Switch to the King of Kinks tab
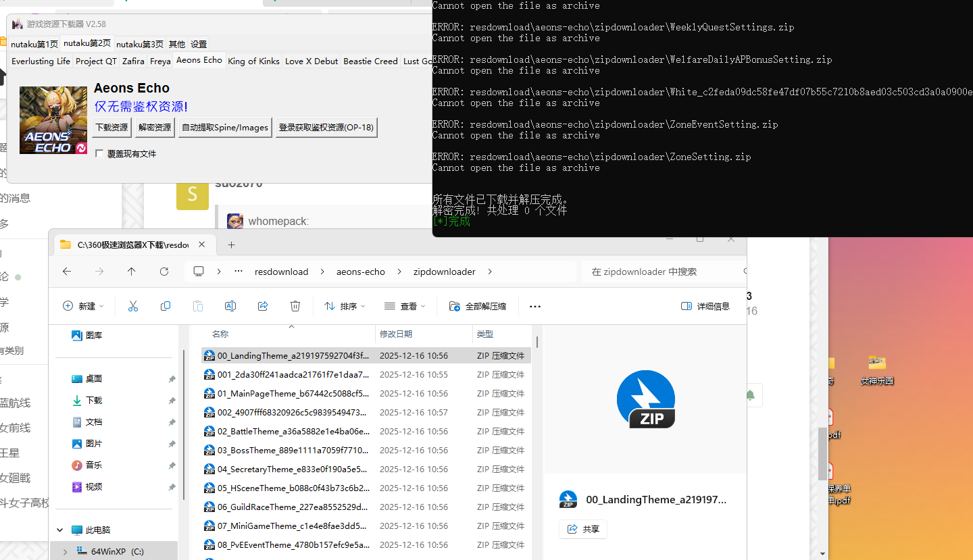The width and height of the screenshot is (973, 560). click(253, 61)
